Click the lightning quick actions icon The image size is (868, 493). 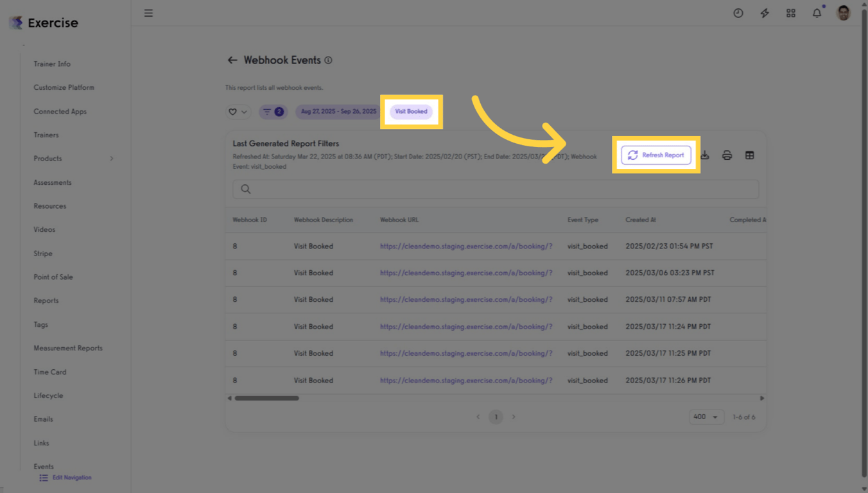pos(764,13)
